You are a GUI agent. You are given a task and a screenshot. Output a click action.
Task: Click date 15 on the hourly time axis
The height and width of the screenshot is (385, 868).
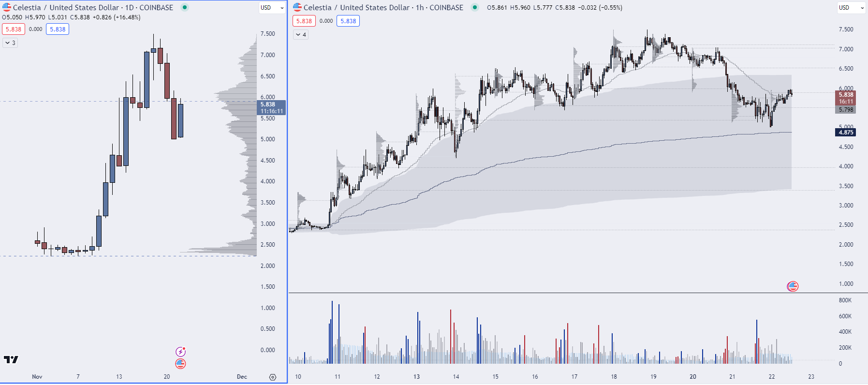pyautogui.click(x=495, y=376)
